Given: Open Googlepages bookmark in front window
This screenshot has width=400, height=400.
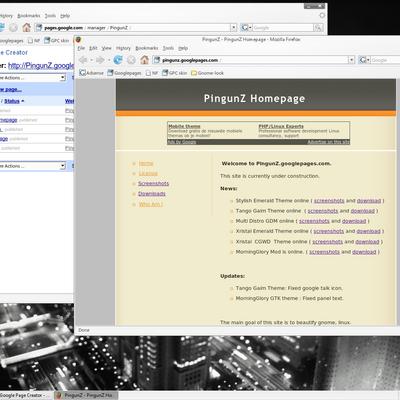Looking at the screenshot, I should pyautogui.click(x=124, y=73).
